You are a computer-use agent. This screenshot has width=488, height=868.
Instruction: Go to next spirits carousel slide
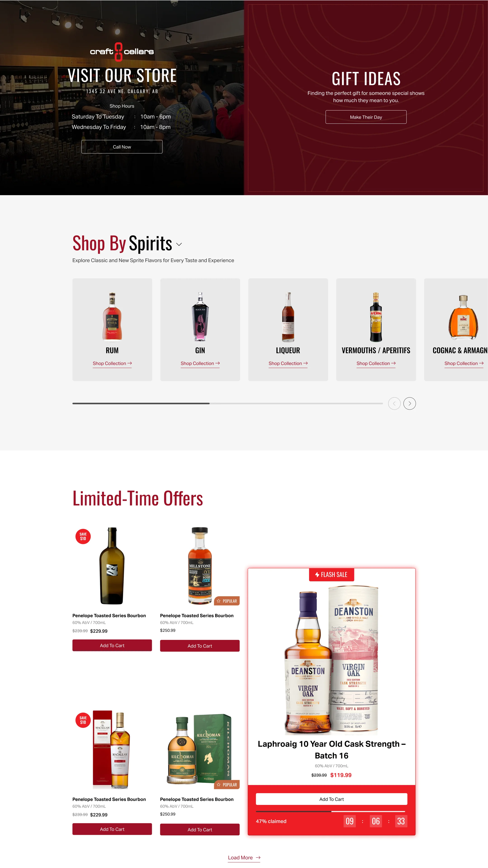(x=410, y=403)
